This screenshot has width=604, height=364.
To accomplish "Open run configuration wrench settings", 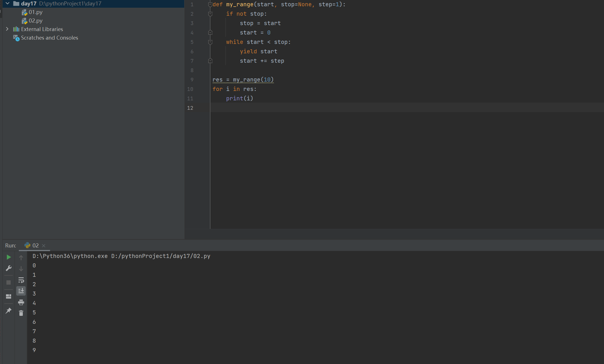I will coord(9,268).
